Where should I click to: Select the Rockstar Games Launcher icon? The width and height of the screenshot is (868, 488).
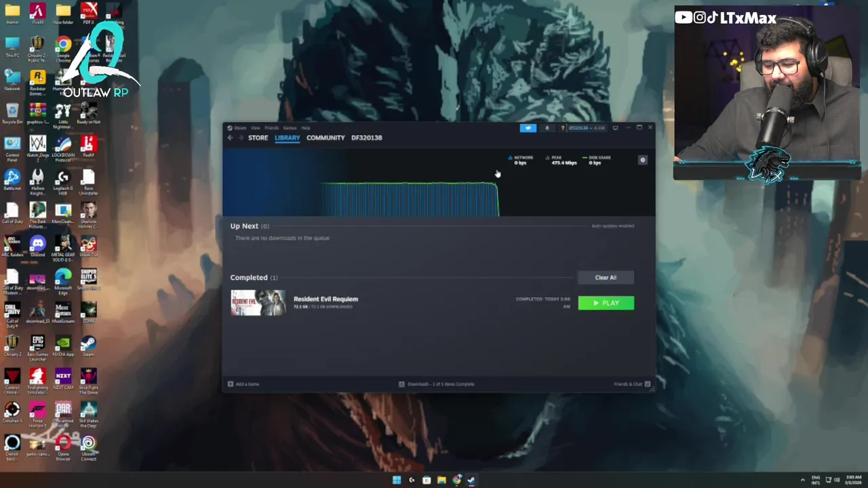(37, 83)
